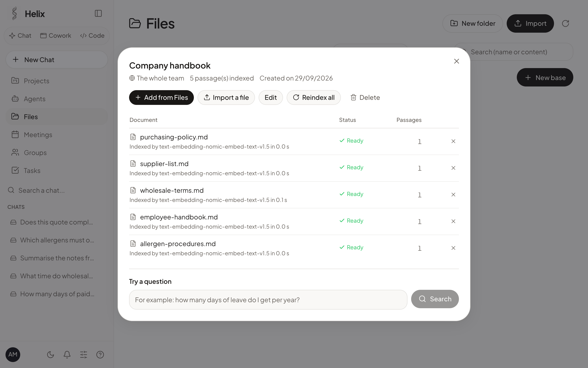This screenshot has width=588, height=368.
Task: Click Add from Files button
Action: tap(161, 98)
